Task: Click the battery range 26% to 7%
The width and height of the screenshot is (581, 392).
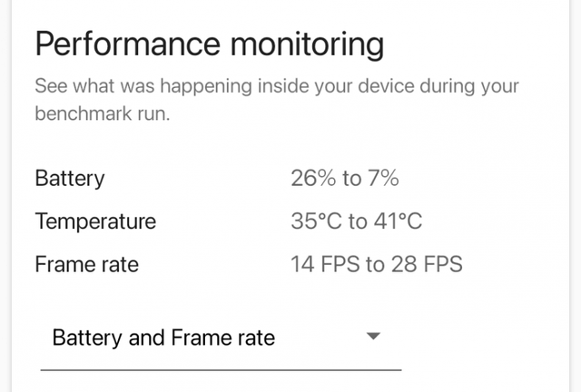Action: pos(344,178)
